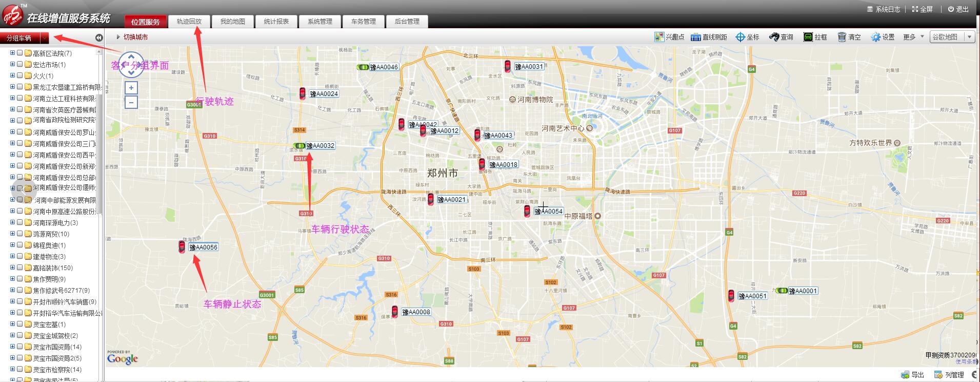Open the 更多 more dropdown
The height and width of the screenshot is (382, 980).
click(913, 37)
